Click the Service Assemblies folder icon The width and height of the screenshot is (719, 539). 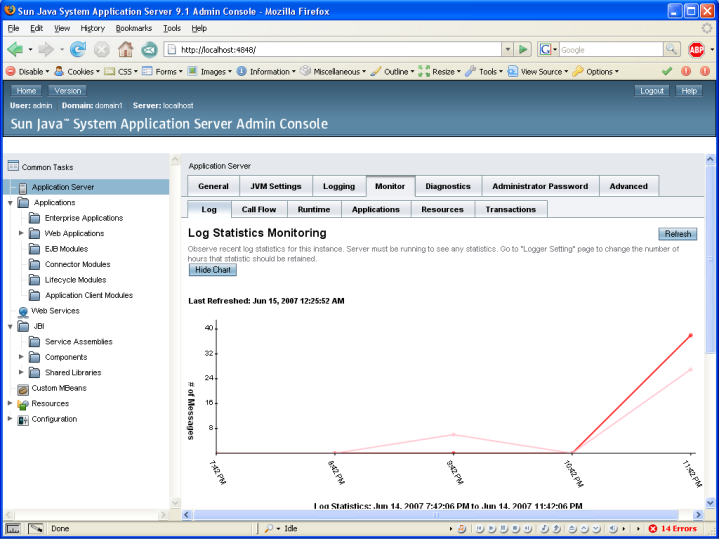pyautogui.click(x=34, y=342)
